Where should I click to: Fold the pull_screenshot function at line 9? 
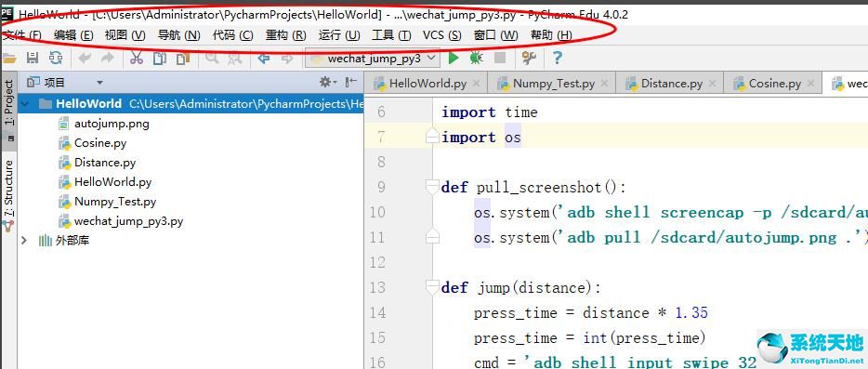point(432,187)
